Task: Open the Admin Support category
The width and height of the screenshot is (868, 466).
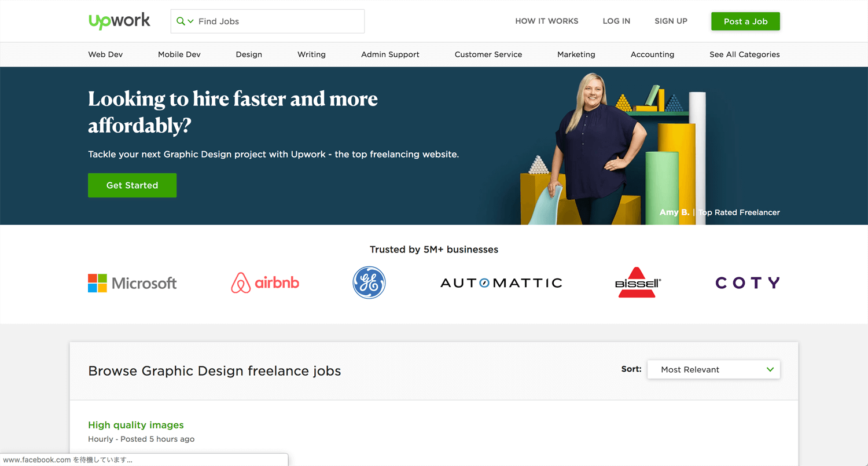Action: coord(390,54)
